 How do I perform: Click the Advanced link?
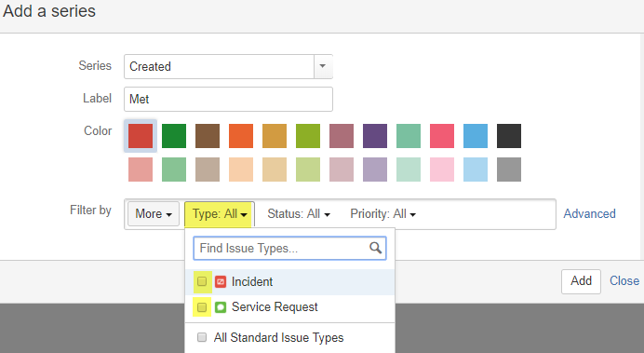(589, 213)
